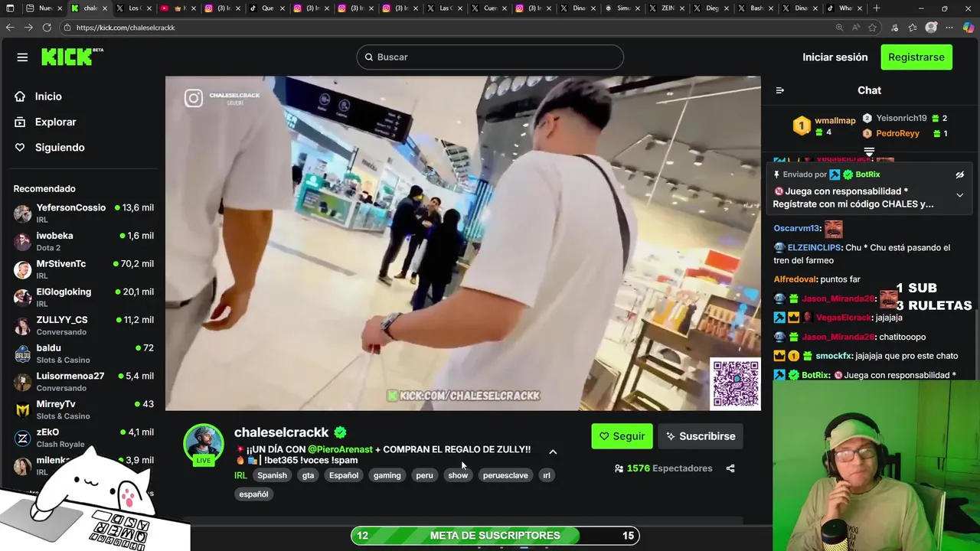Open the chaleselcrackk live avatar
Viewport: 980px width, 551px height.
[x=204, y=444]
